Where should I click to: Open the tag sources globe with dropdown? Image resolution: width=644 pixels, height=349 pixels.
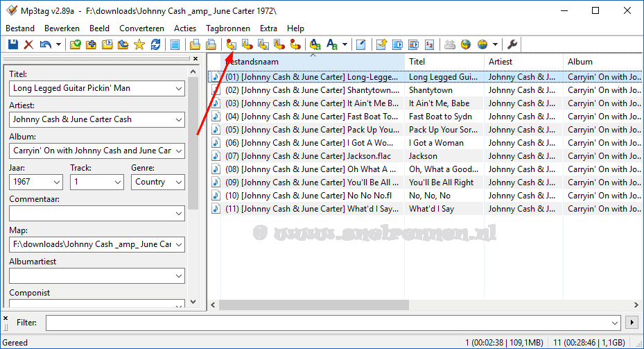[x=482, y=44]
